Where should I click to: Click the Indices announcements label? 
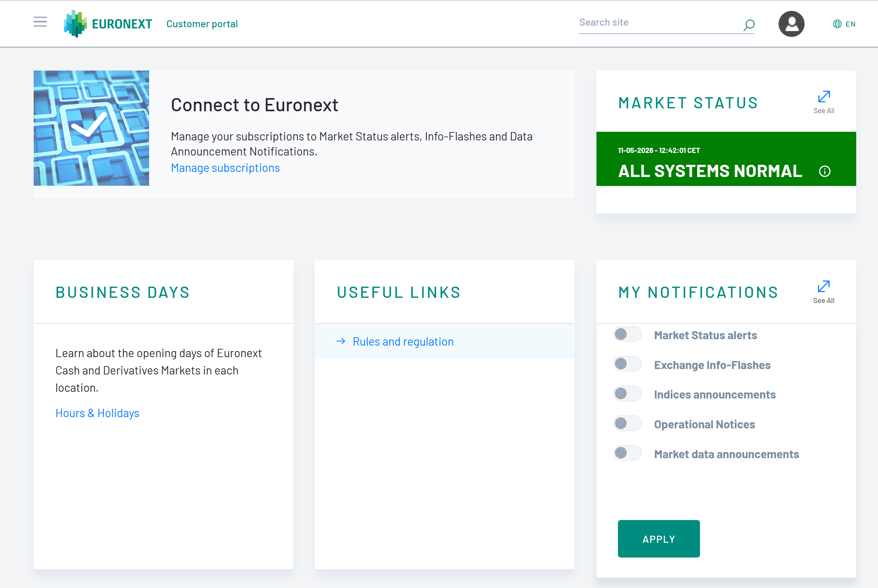point(715,394)
